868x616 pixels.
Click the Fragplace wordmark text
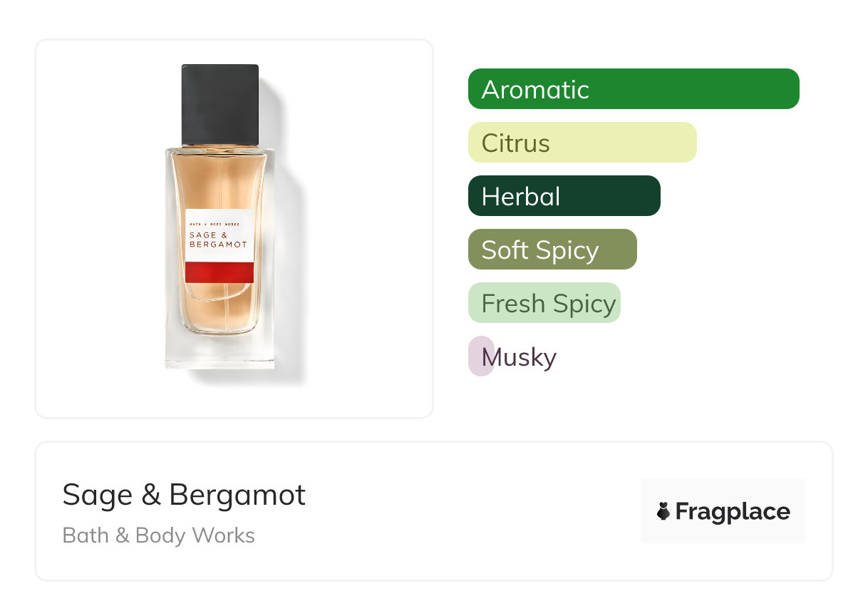click(x=733, y=512)
